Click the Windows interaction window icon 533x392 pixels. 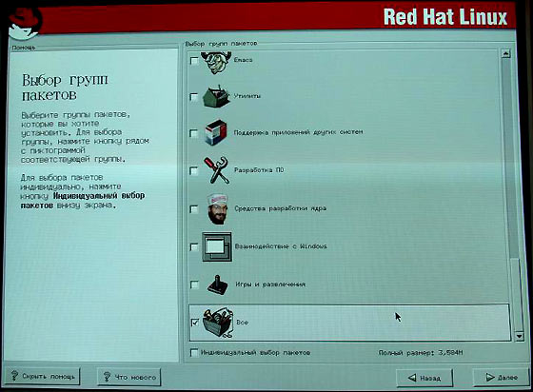click(x=217, y=247)
